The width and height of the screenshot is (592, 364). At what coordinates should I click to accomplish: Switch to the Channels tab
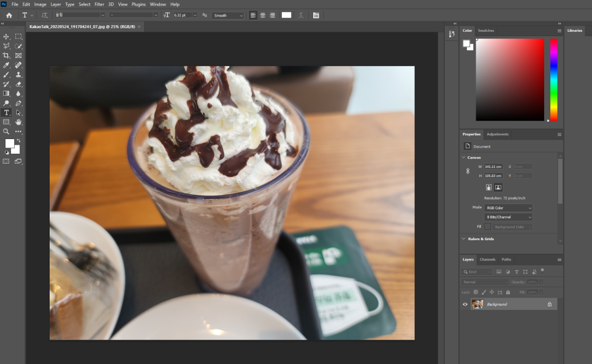487,260
